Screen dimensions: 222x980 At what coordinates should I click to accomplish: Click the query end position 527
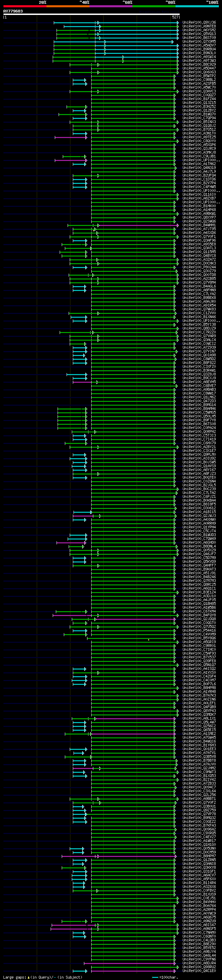point(175,17)
